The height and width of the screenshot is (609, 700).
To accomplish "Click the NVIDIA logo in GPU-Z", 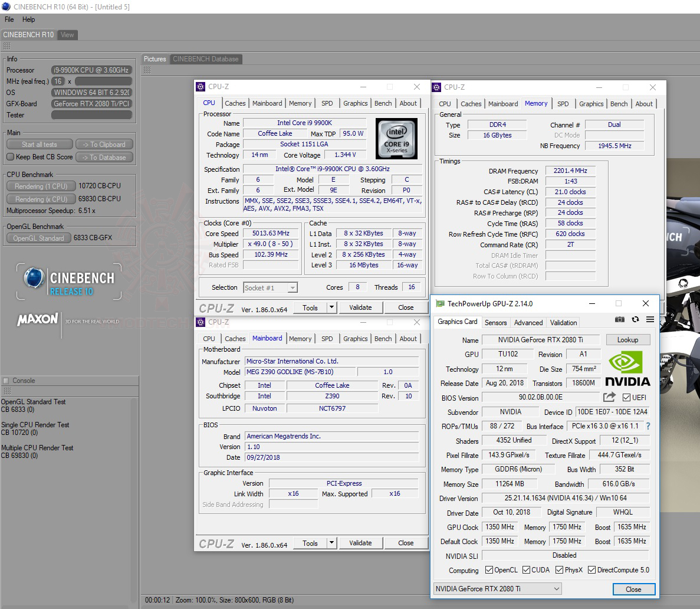I will click(x=627, y=366).
